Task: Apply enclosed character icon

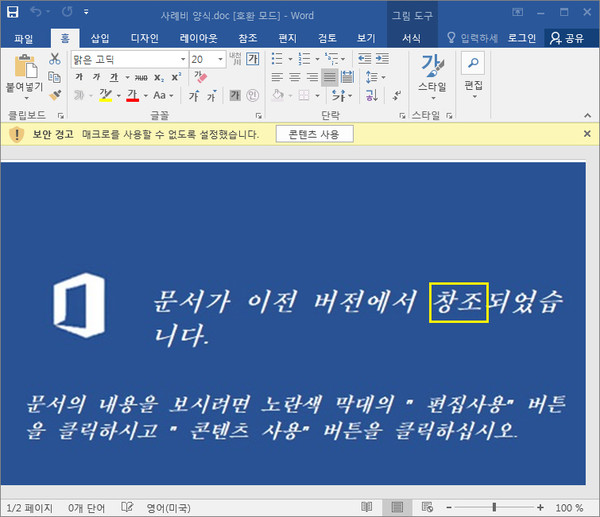Action: click(253, 95)
